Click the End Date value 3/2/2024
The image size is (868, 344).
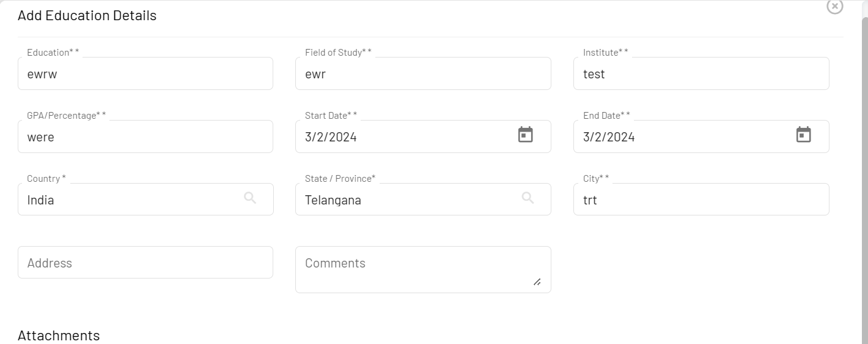[609, 137]
